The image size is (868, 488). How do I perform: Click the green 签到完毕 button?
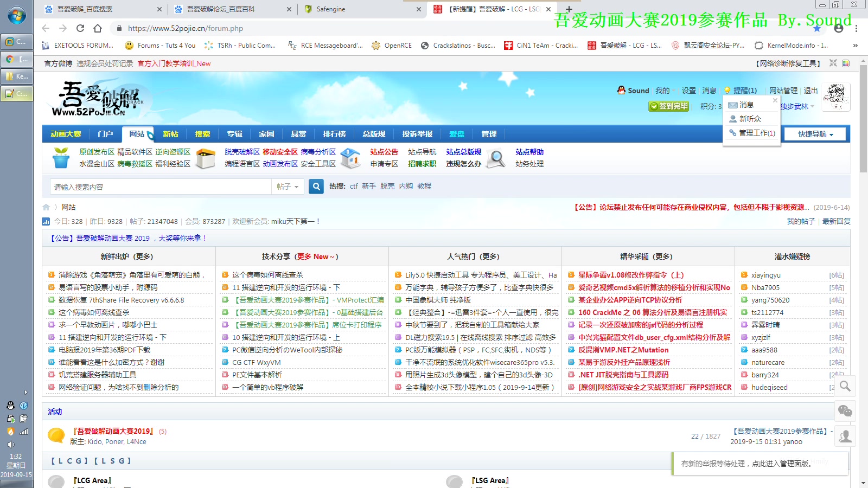click(669, 106)
